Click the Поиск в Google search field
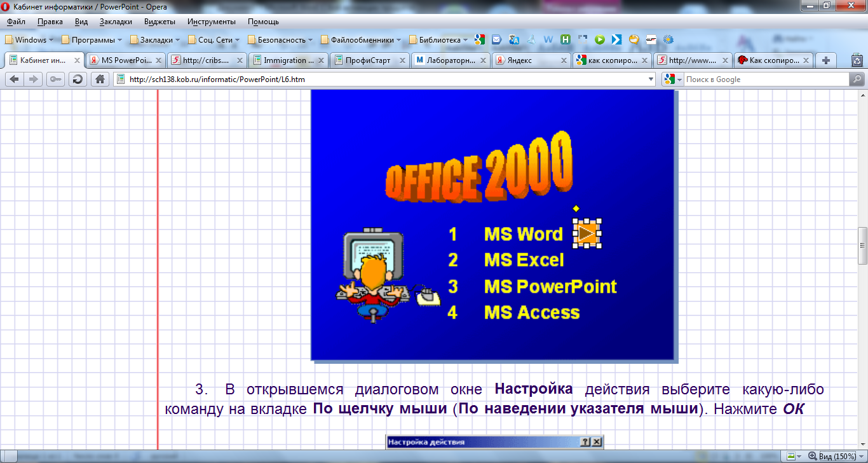Image resolution: width=868 pixels, height=463 pixels. click(766, 79)
